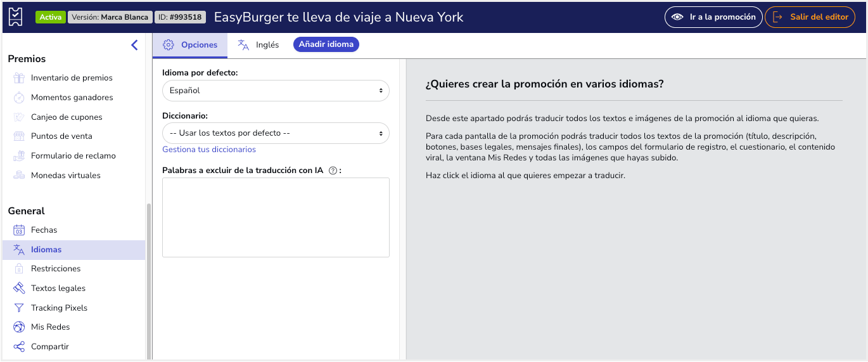Viewport: 868px width, 362px height.
Task: Open Compartir in sidebar
Action: coord(73,347)
